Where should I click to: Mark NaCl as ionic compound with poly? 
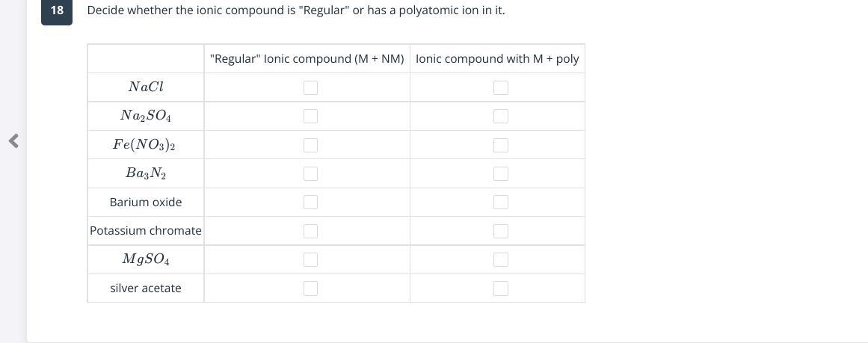point(500,87)
